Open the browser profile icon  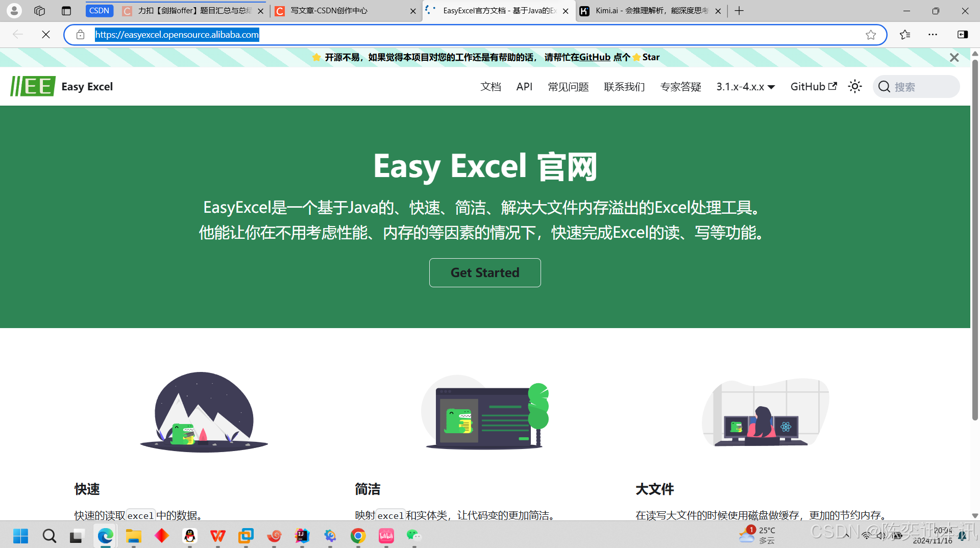pyautogui.click(x=14, y=10)
